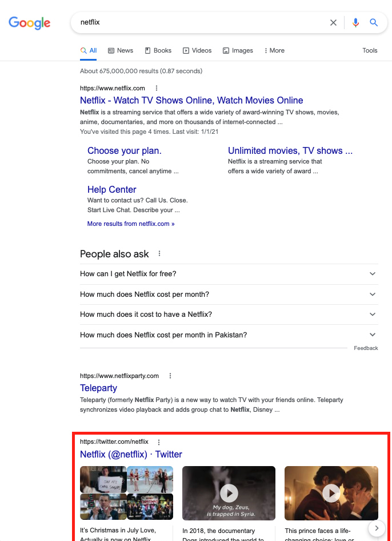Viewport: 392px width, 541px height.
Task: Advance Twitter carousel with next arrow
Action: pos(377,528)
